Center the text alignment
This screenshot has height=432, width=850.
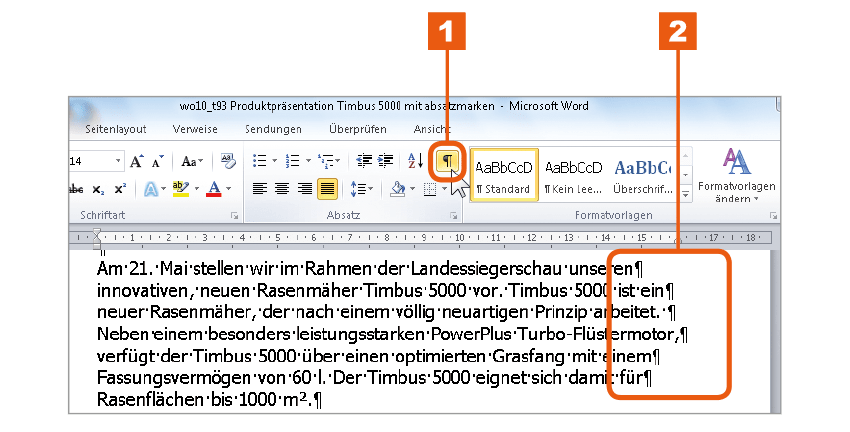282,189
